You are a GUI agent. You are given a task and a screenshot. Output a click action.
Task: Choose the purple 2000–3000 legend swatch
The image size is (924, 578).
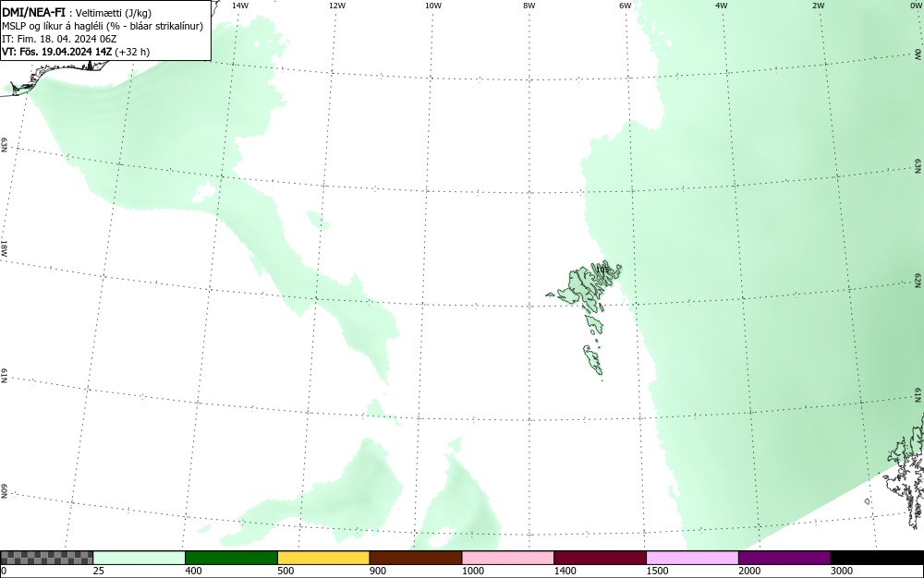(784, 558)
